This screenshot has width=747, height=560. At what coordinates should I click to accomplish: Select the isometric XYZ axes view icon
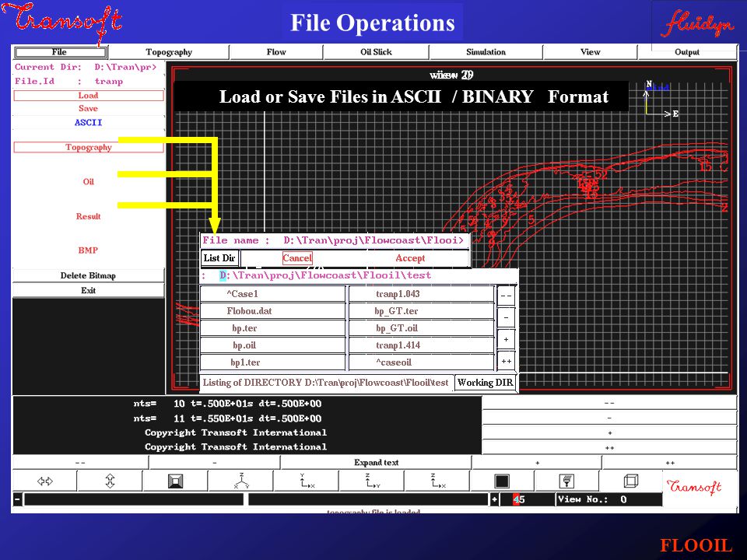241,481
